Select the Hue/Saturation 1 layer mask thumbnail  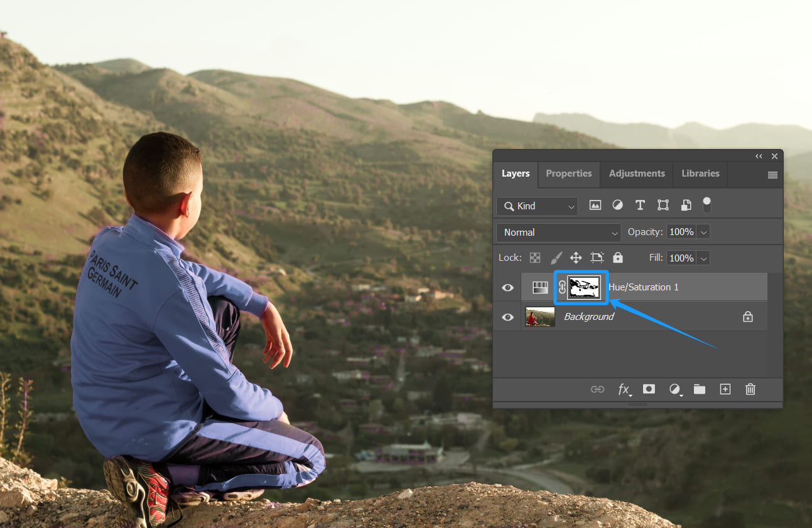(585, 287)
